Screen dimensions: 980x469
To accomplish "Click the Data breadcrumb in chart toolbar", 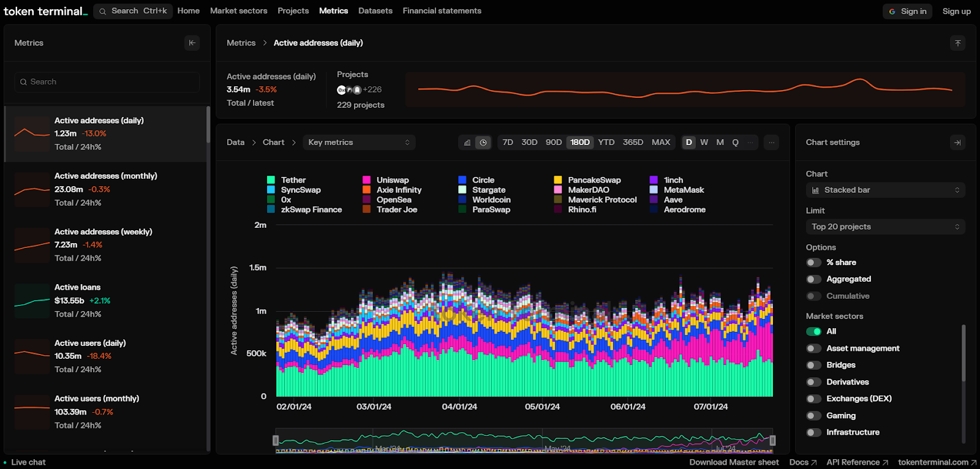I will 235,143.
